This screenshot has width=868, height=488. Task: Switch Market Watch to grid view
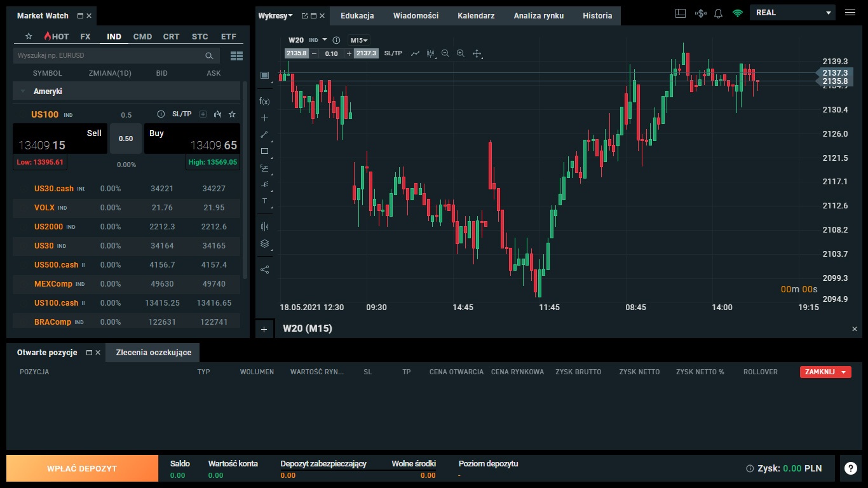[236, 56]
